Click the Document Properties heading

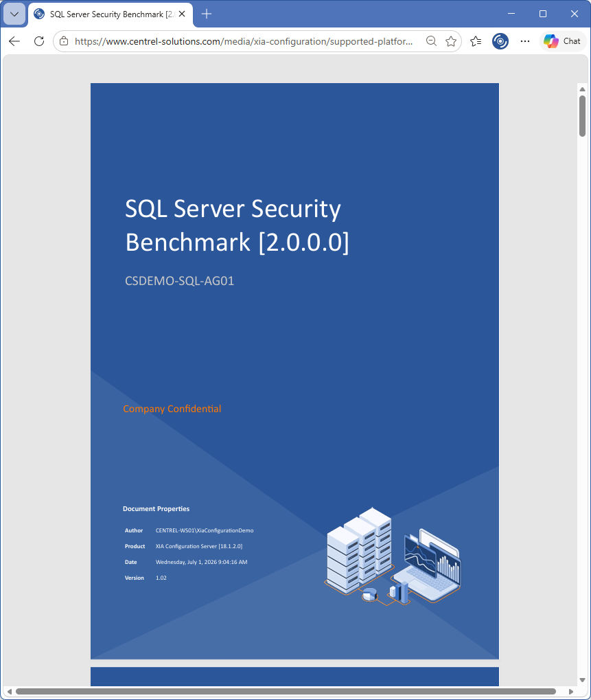(156, 509)
